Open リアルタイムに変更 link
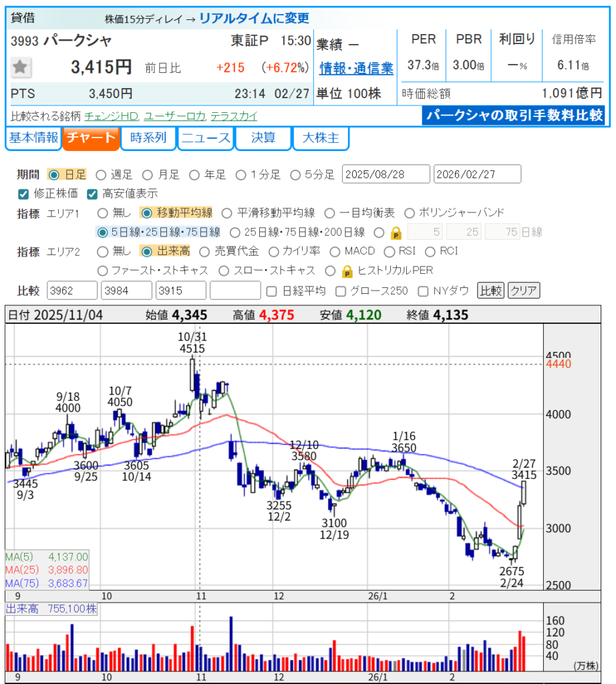This screenshot has height=684, width=616. click(x=254, y=19)
